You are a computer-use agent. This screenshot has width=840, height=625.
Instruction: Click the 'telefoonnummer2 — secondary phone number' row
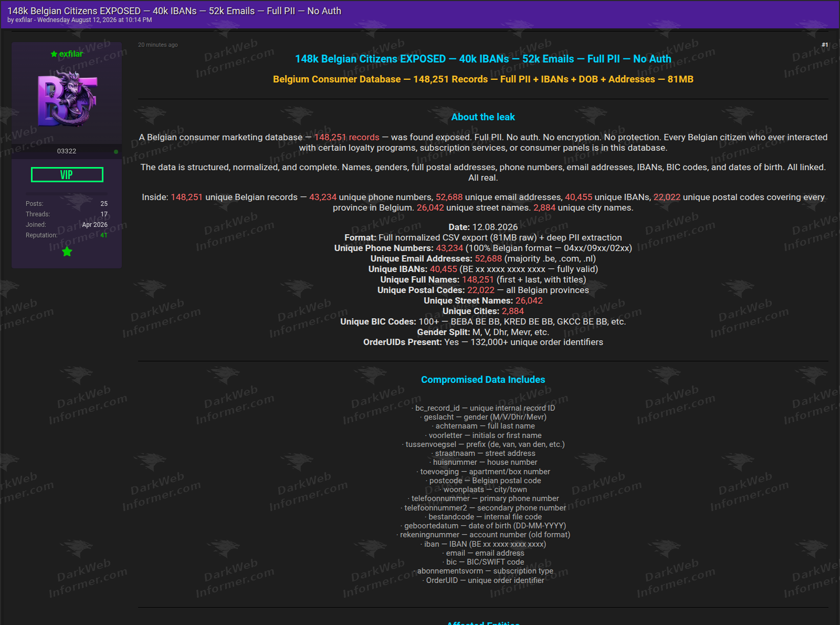483,508
